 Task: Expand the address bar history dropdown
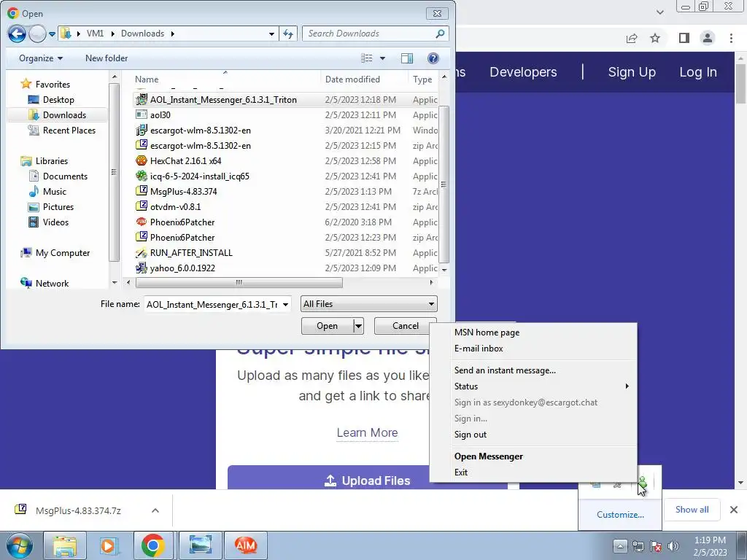271,34
